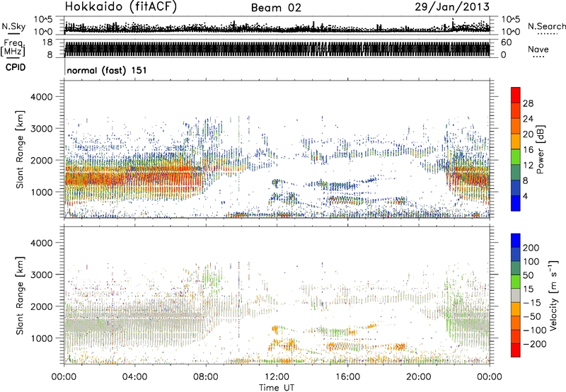Click the 3000 tick on velocity panel
The height and width of the screenshot is (392, 566).
pos(41,275)
